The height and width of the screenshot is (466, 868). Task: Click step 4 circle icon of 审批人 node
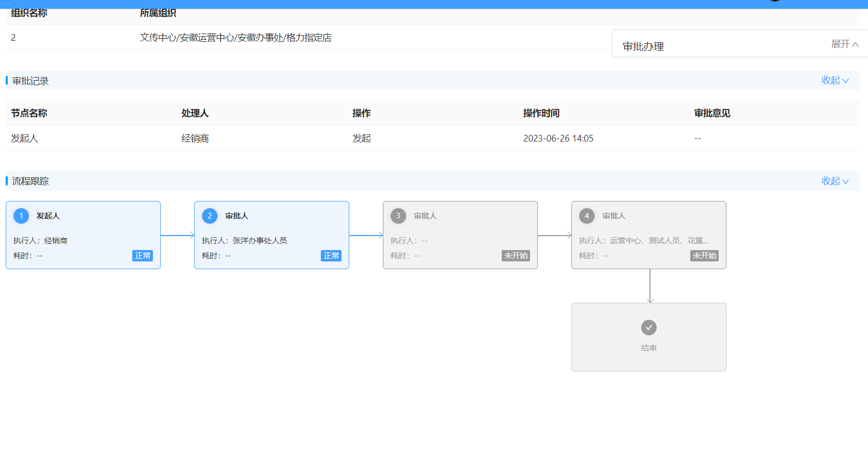click(587, 216)
